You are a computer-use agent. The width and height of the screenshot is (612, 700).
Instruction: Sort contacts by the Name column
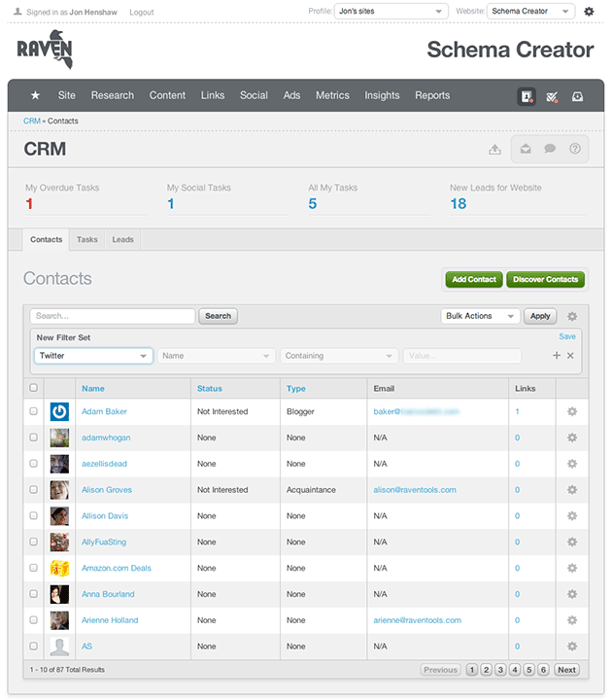click(x=93, y=388)
